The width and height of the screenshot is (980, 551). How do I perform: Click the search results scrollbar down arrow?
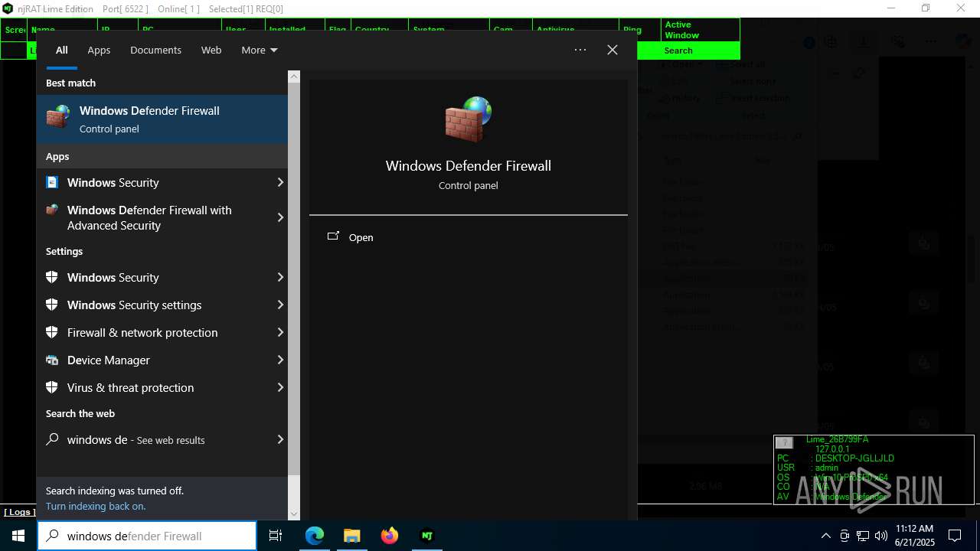(294, 514)
